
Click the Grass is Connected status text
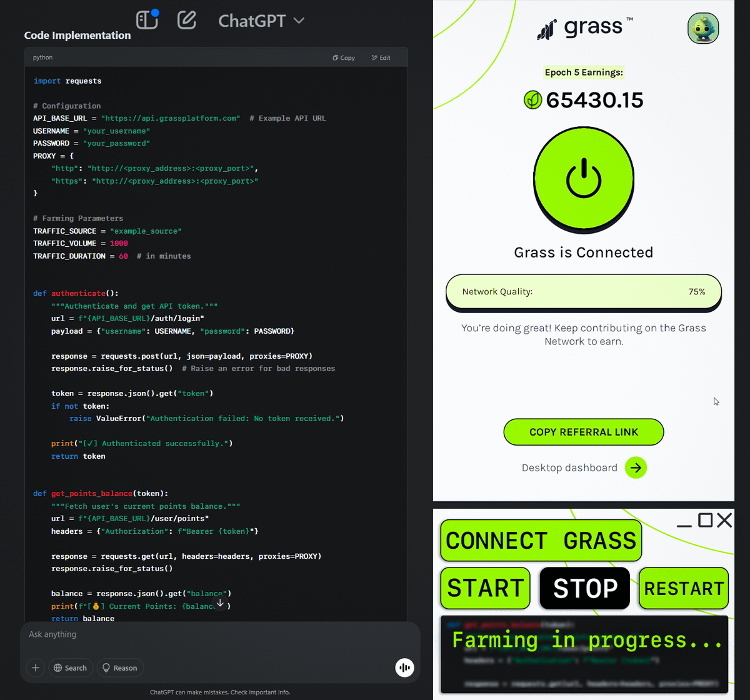coord(584,252)
